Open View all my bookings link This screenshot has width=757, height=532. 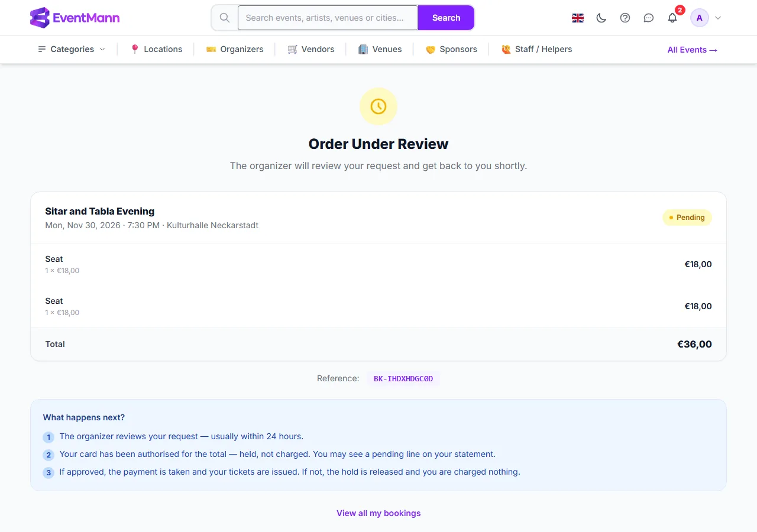coord(378,513)
